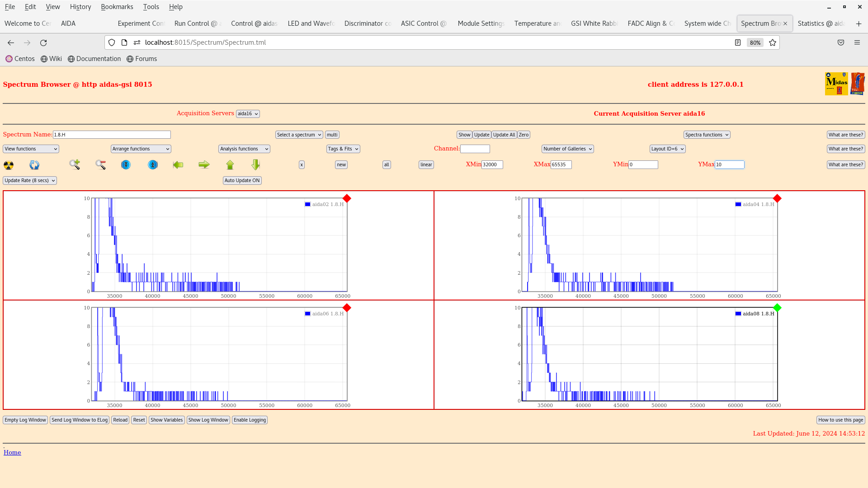The height and width of the screenshot is (488, 868).
Task: Click the blue refresh arrows icon
Action: coord(34,165)
